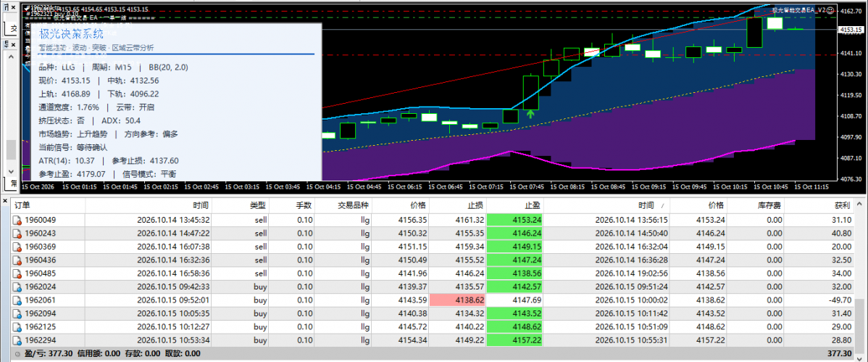Close the terminal panel with its x button
The image size is (868, 362).
pos(6,199)
